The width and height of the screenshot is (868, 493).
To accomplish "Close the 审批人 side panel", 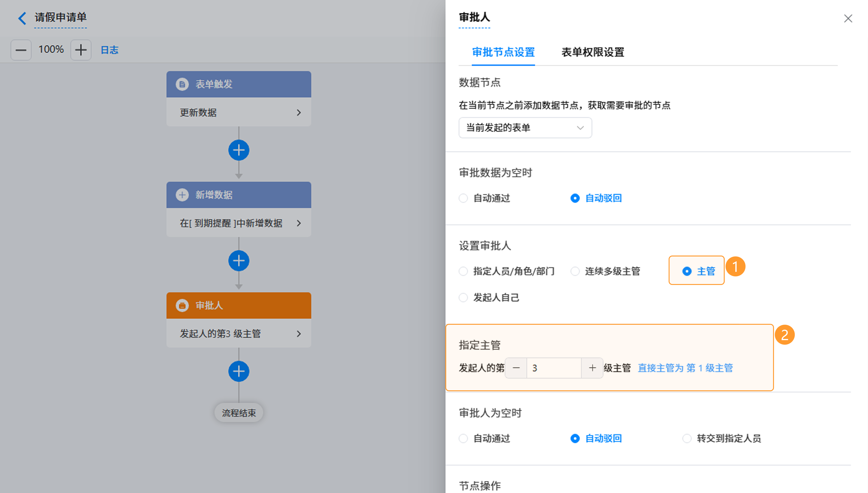I will (x=848, y=18).
